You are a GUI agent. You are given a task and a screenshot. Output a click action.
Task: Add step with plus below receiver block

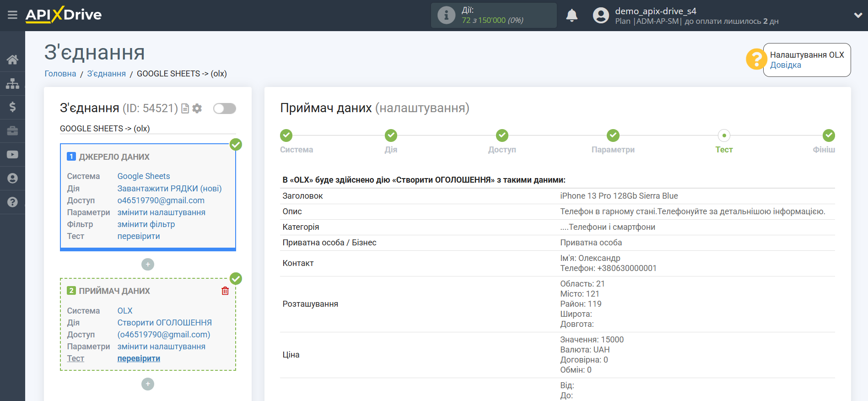[148, 384]
